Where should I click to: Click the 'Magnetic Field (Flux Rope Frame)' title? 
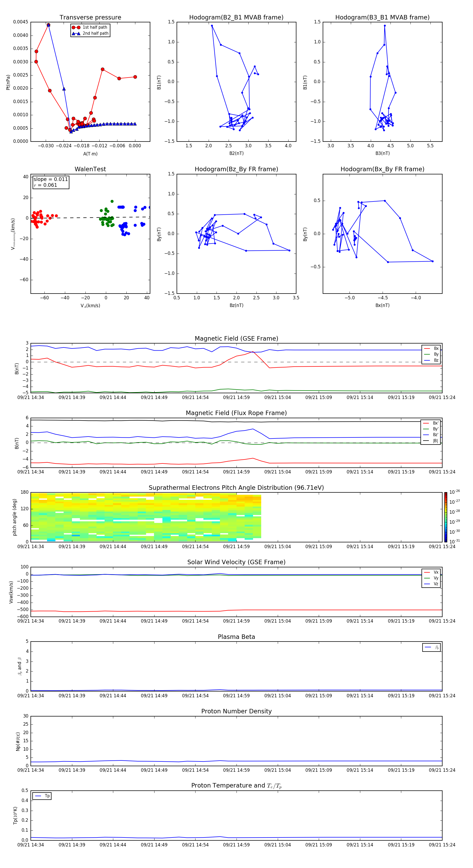click(x=236, y=413)
